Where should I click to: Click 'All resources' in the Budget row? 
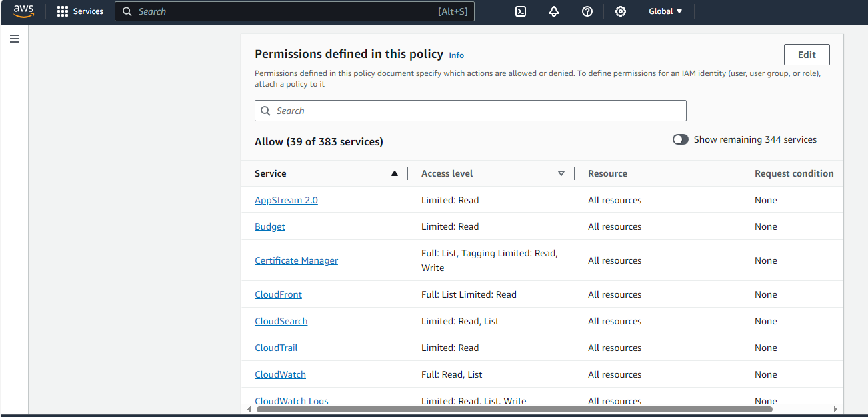coord(615,226)
